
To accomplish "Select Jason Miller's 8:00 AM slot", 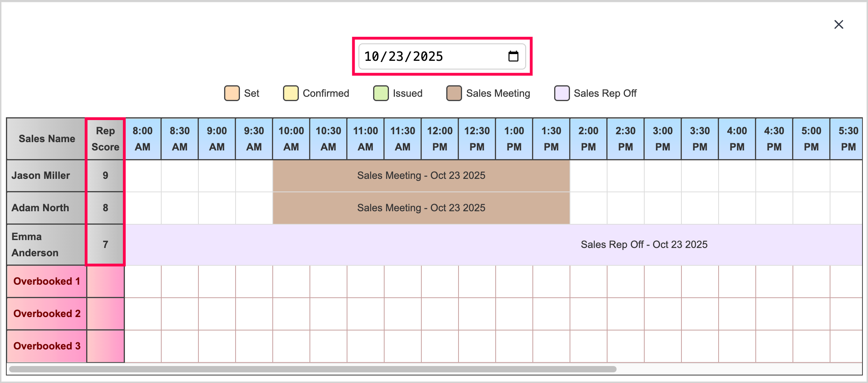I will tap(143, 176).
